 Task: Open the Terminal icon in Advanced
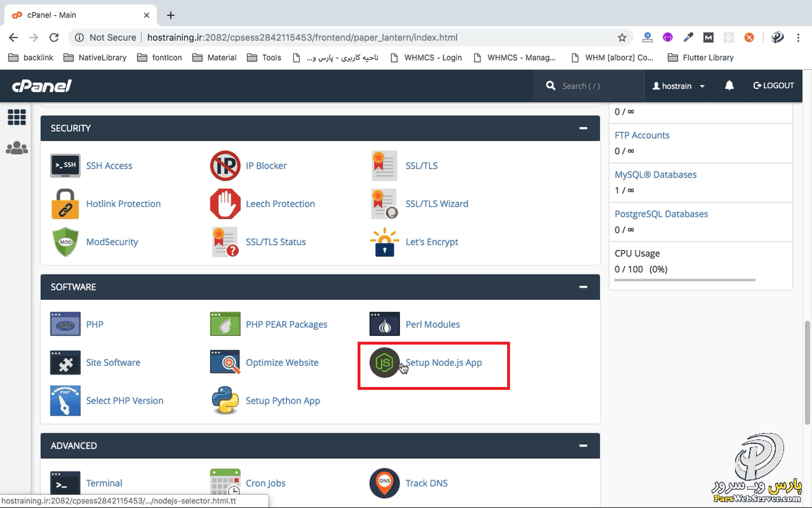click(65, 483)
